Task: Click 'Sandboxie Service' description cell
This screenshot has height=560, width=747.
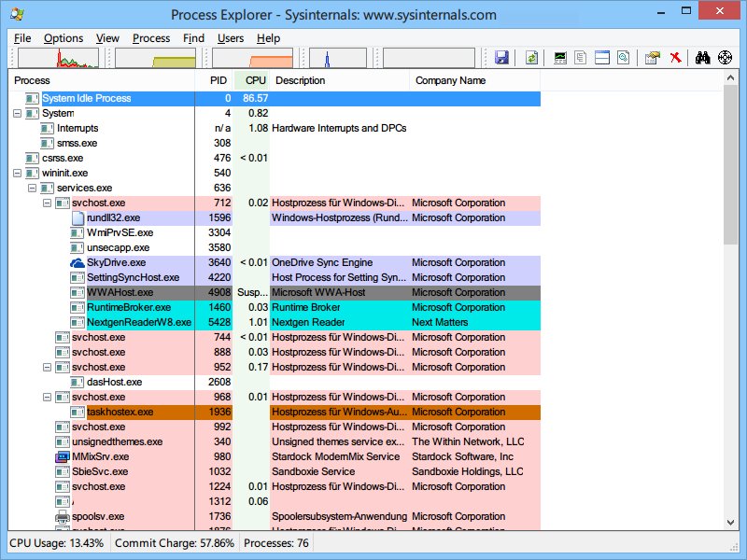Action: tap(314, 471)
